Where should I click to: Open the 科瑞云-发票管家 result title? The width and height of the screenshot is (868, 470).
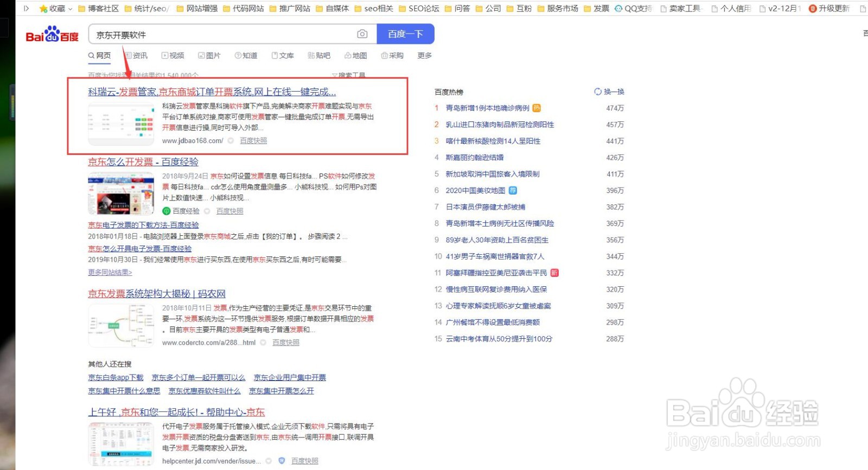212,92
